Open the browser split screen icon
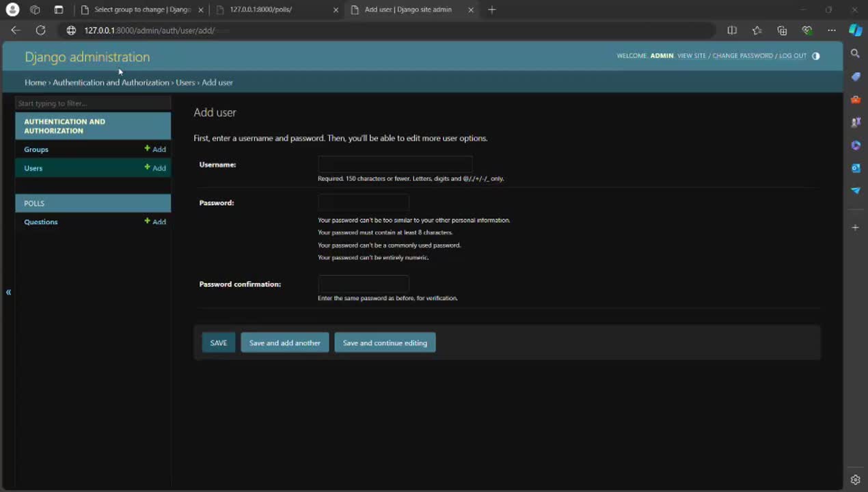Viewport: 868px width, 492px height. pyautogui.click(x=732, y=30)
